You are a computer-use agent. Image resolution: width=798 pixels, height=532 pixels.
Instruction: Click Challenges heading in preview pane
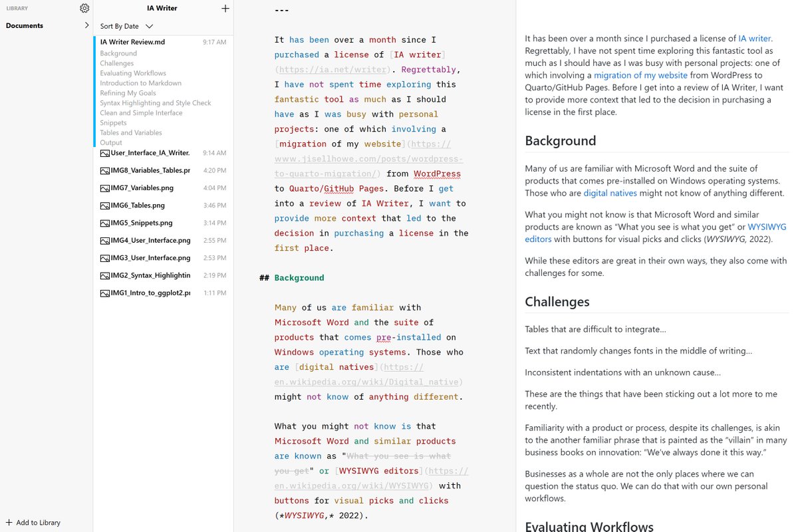click(x=557, y=301)
